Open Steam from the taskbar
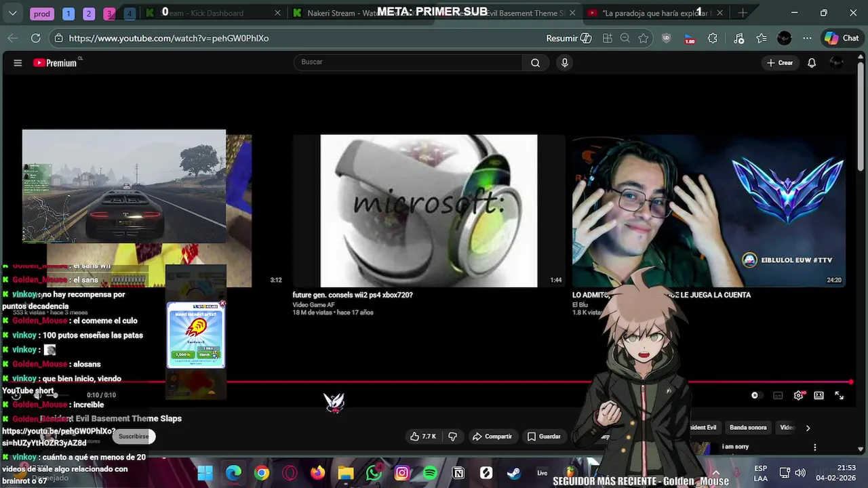Screen dimensions: 868x488 pyautogui.click(x=514, y=473)
